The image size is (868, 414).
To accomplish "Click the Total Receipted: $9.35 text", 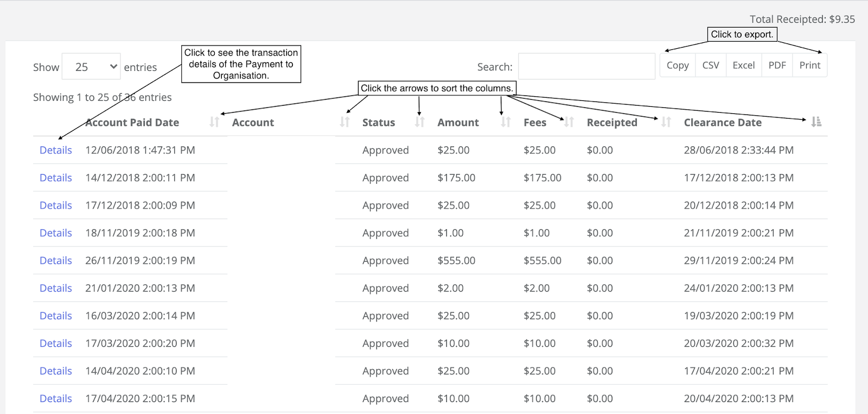I will (802, 19).
